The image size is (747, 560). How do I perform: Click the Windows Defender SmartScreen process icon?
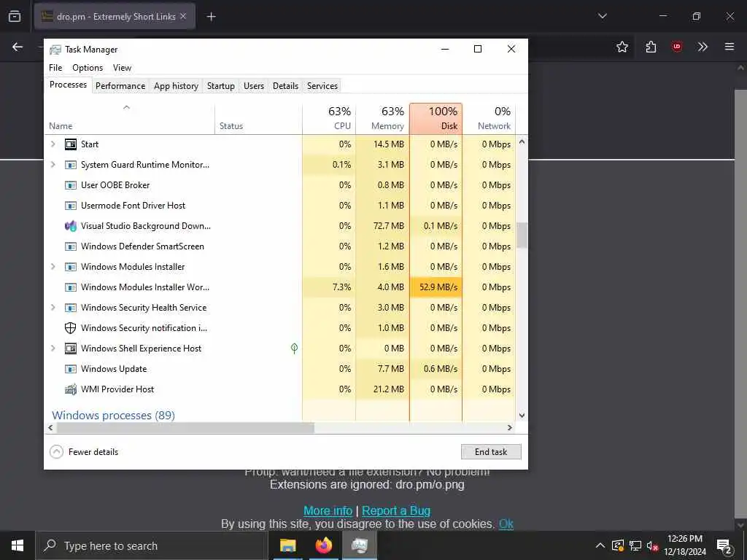(71, 246)
